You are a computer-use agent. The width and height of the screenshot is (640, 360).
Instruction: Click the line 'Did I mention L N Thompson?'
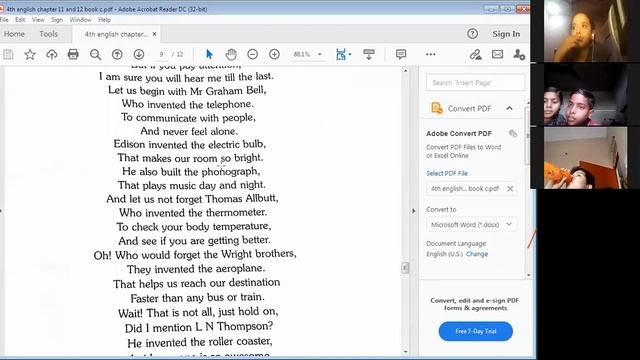pyautogui.click(x=199, y=327)
